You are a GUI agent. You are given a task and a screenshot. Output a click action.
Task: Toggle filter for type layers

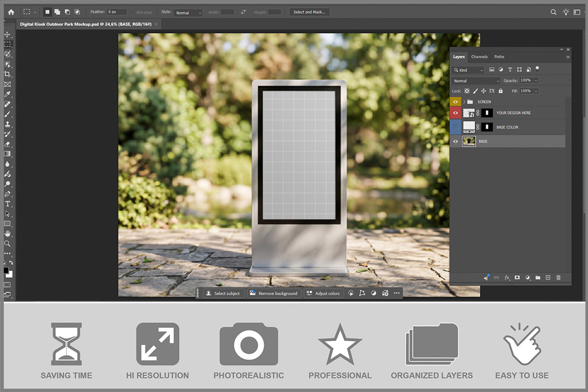tap(510, 70)
